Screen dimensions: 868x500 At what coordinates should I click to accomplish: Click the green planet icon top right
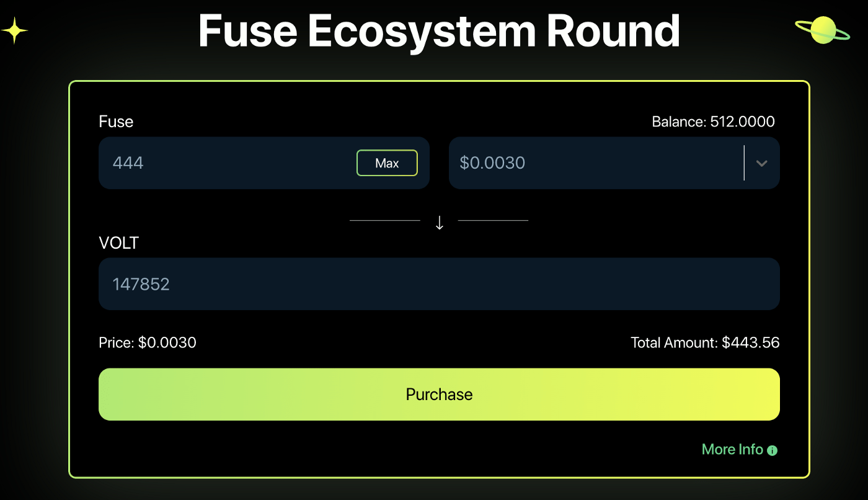(823, 30)
